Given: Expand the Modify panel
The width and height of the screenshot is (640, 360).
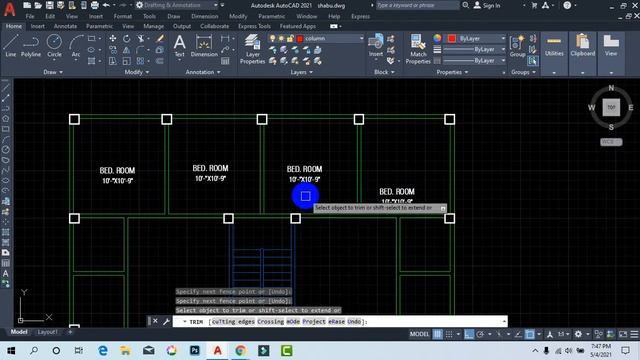Looking at the screenshot, I should 137,72.
